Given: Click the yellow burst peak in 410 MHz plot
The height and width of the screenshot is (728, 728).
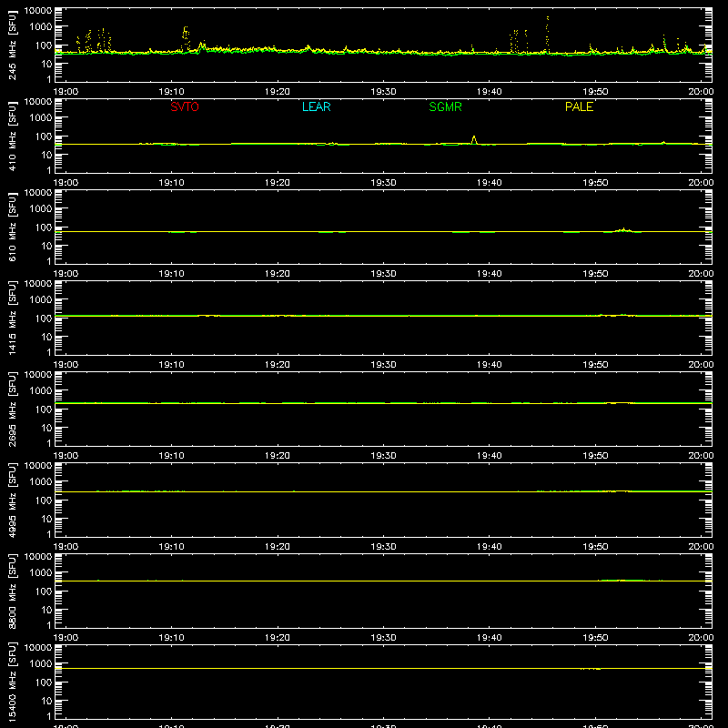Looking at the screenshot, I should coord(474,139).
